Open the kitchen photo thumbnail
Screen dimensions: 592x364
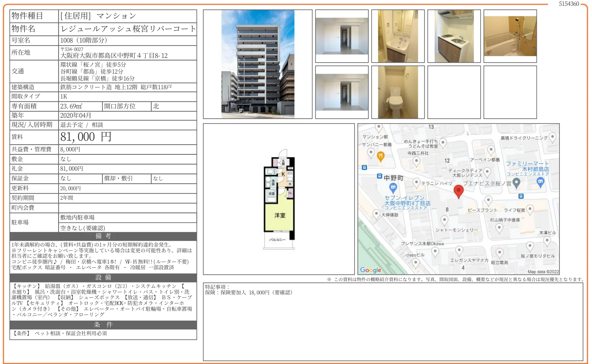point(454,36)
